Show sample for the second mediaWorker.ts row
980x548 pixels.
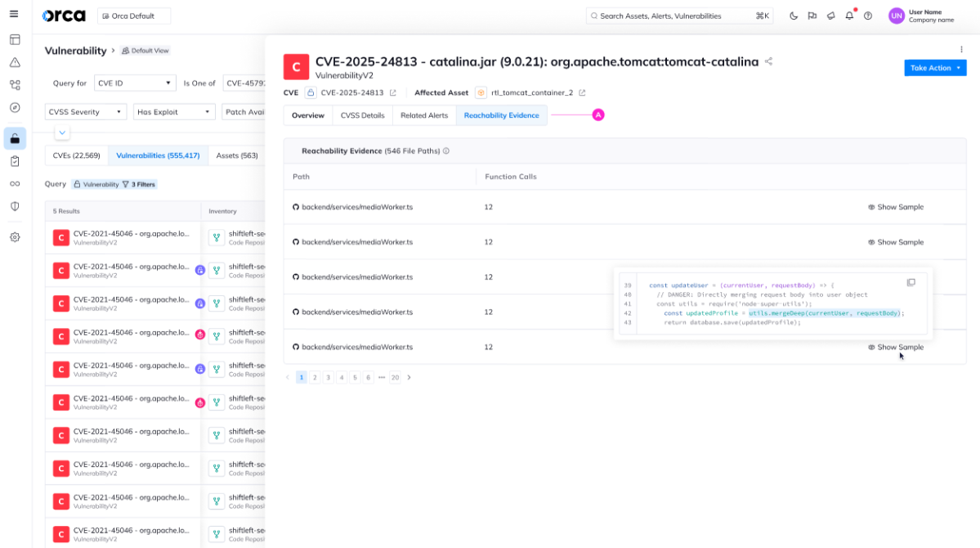coord(896,242)
